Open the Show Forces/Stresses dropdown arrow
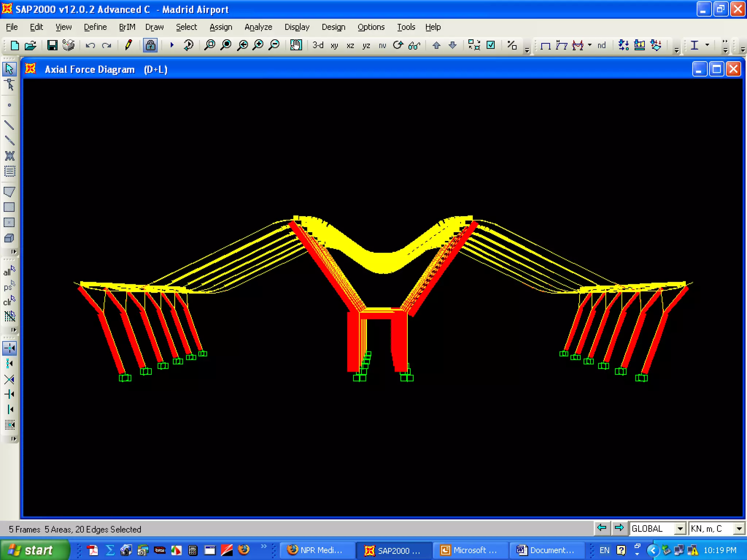Screen dimensions: 747x560 (x=590, y=45)
